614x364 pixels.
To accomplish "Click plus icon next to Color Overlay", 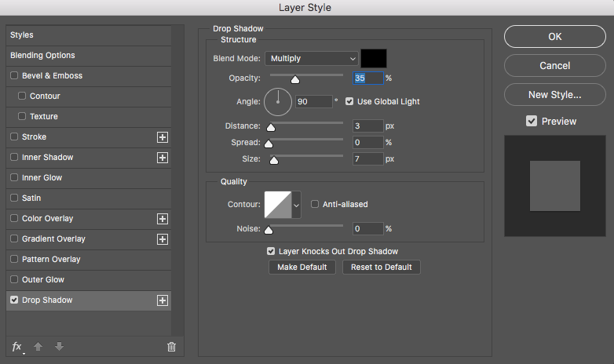I will coord(163,219).
